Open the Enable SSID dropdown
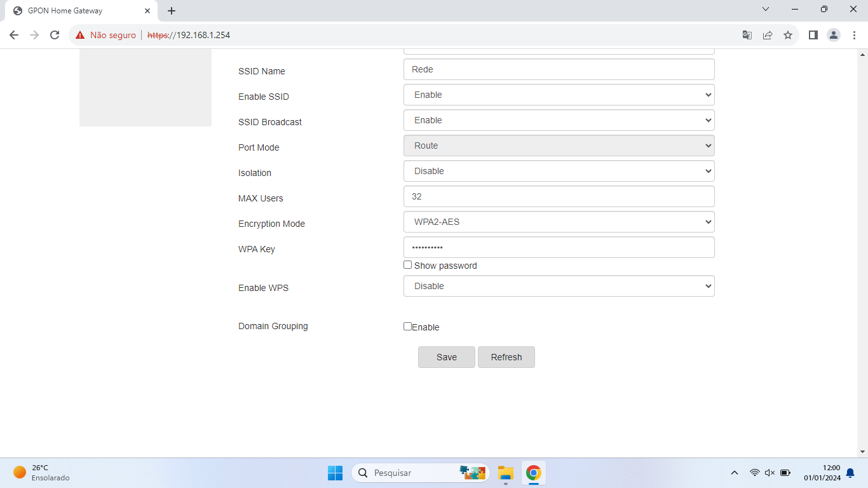 [559, 95]
